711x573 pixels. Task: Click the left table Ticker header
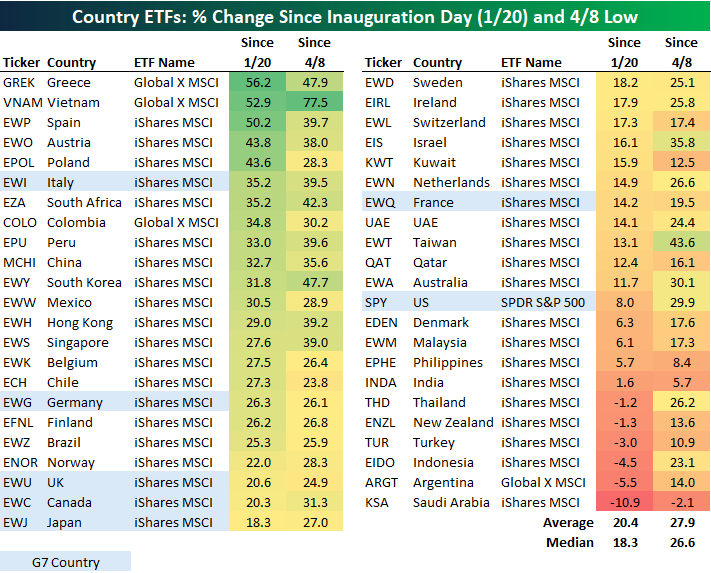point(21,63)
